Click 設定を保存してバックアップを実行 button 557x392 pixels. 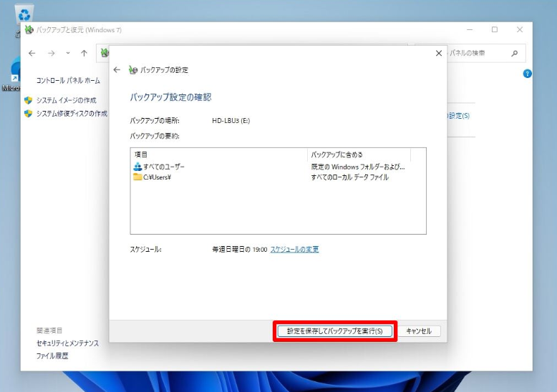[334, 331]
